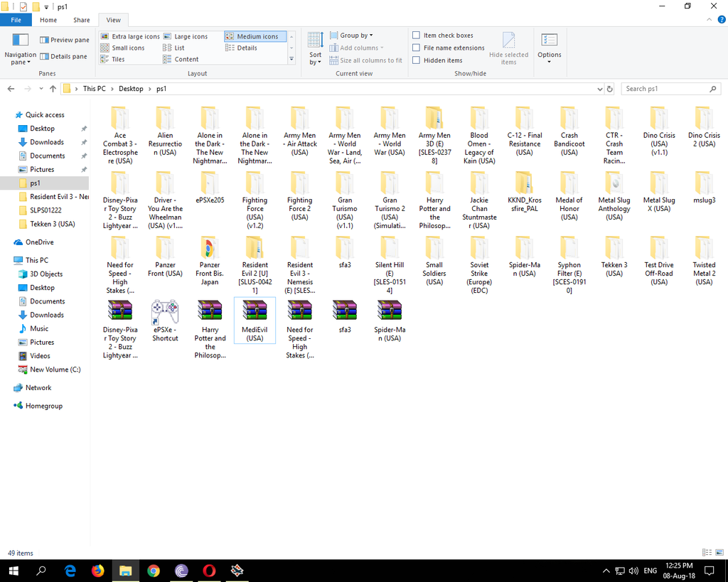
Task: Open taskbar search
Action: tap(41, 571)
